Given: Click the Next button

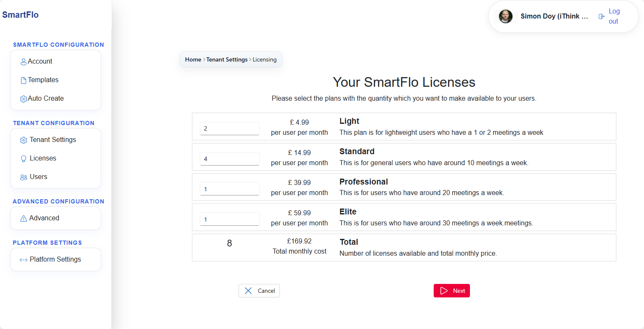Looking at the screenshot, I should click(x=452, y=291).
